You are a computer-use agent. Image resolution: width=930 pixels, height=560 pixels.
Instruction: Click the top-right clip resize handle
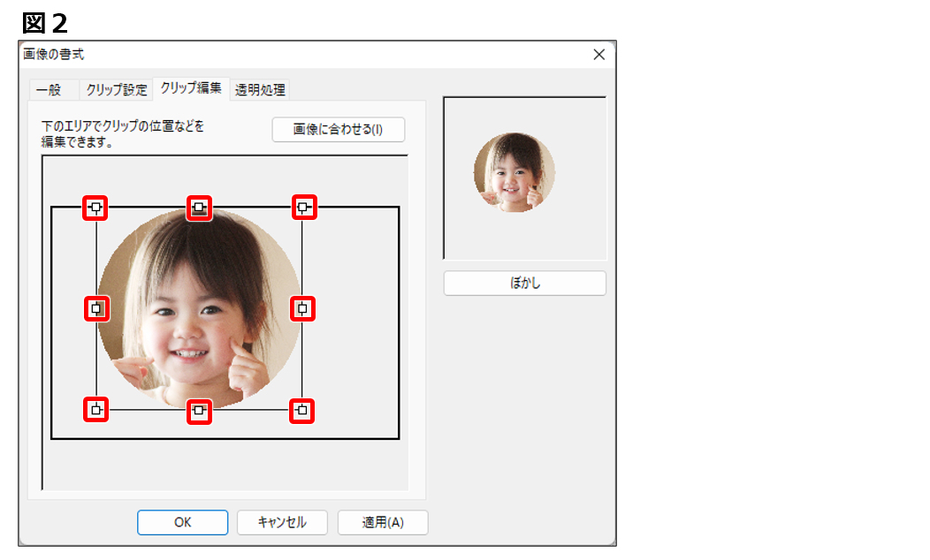coord(304,208)
